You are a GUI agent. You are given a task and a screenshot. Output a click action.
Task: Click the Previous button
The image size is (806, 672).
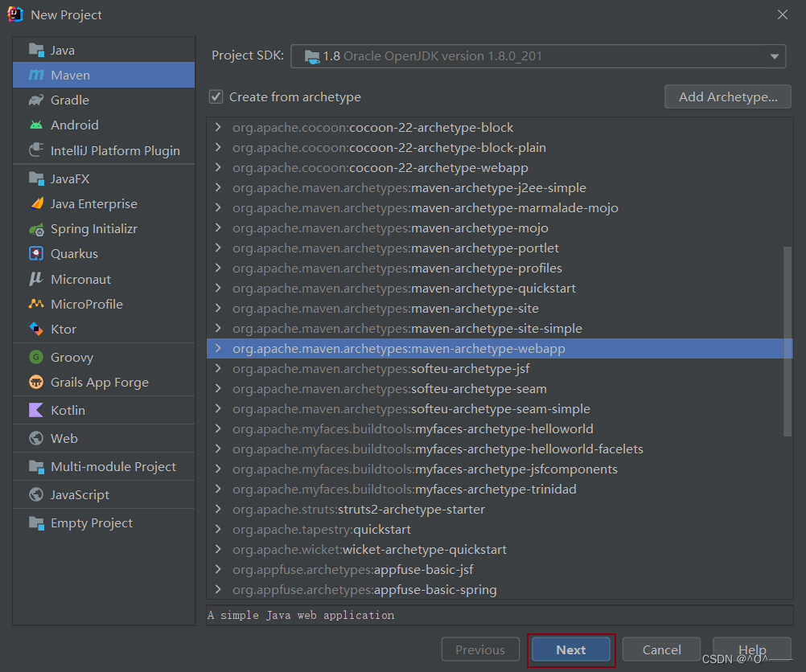tap(480, 650)
